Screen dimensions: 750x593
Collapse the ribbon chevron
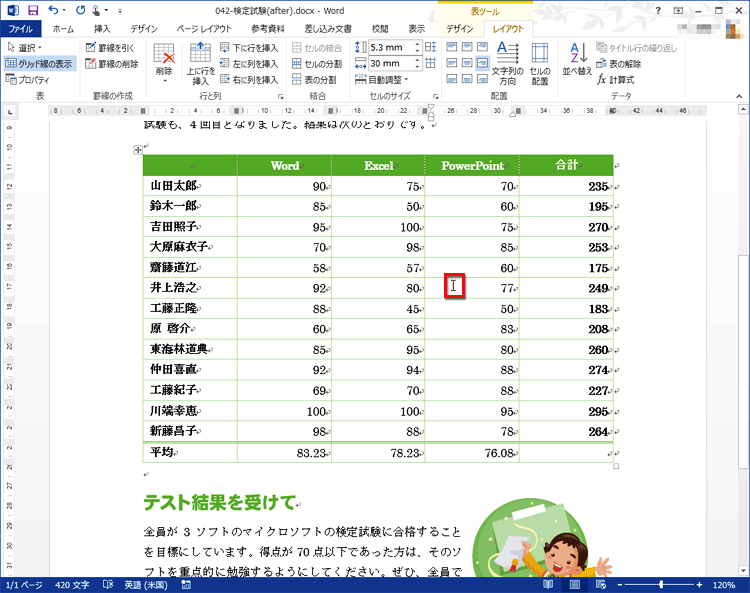[x=739, y=96]
